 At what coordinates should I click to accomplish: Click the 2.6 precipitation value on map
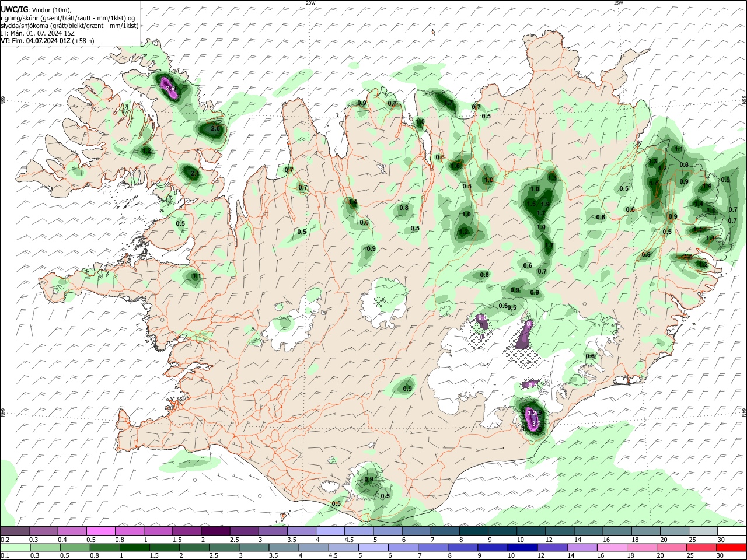[x=215, y=129]
